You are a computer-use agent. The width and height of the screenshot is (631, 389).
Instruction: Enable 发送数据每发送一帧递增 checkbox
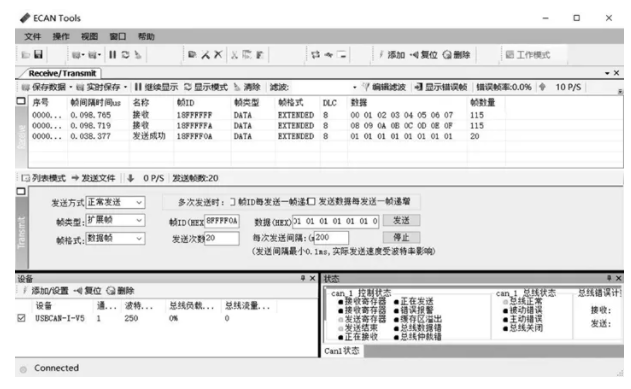pyautogui.click(x=312, y=201)
